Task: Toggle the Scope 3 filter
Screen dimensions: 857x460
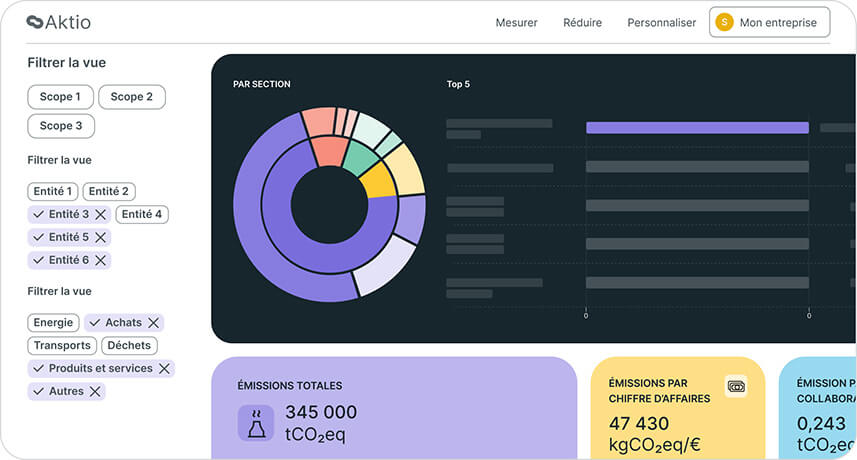Action: 61,126
